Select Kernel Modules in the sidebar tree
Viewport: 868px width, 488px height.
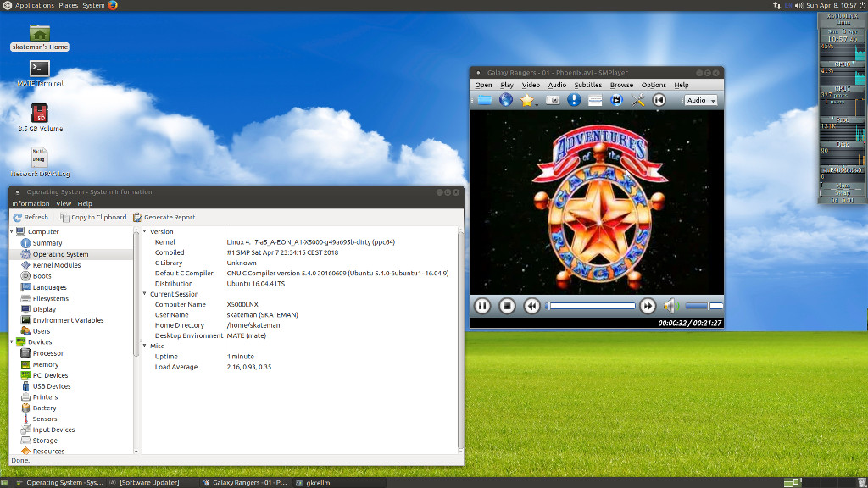pos(57,265)
